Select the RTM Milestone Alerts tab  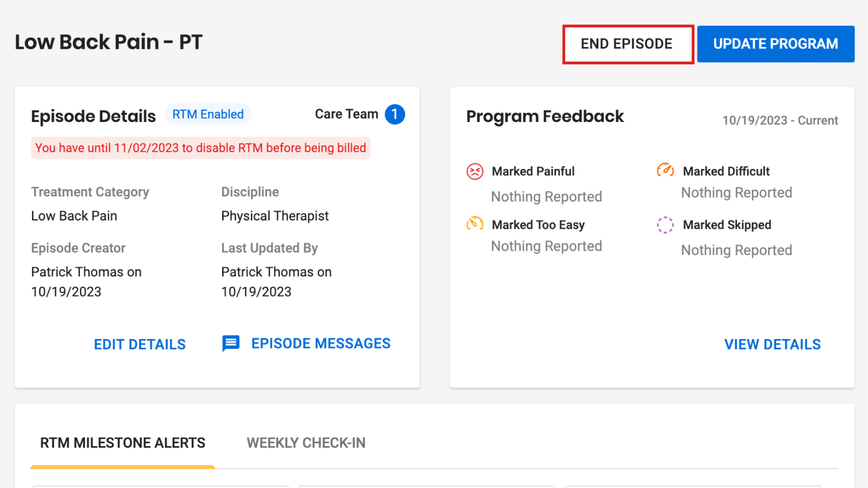click(123, 443)
